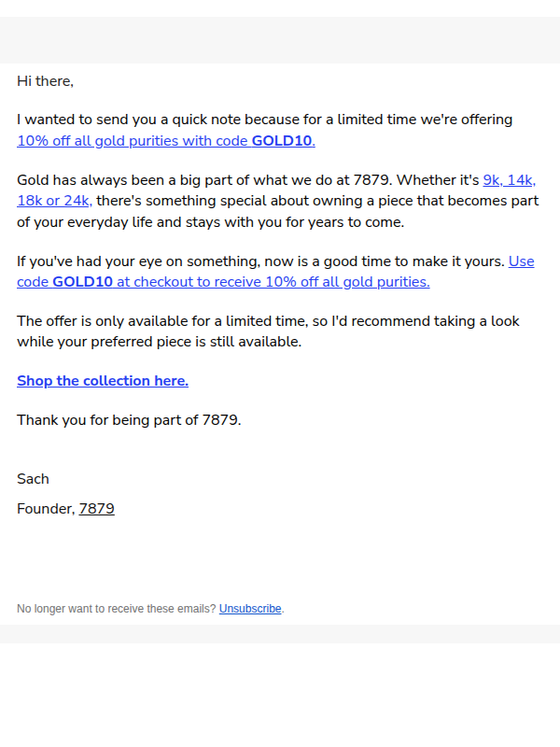The width and height of the screenshot is (560, 747).
Task: Click the 'Sach' signature name
Action: click(x=33, y=479)
